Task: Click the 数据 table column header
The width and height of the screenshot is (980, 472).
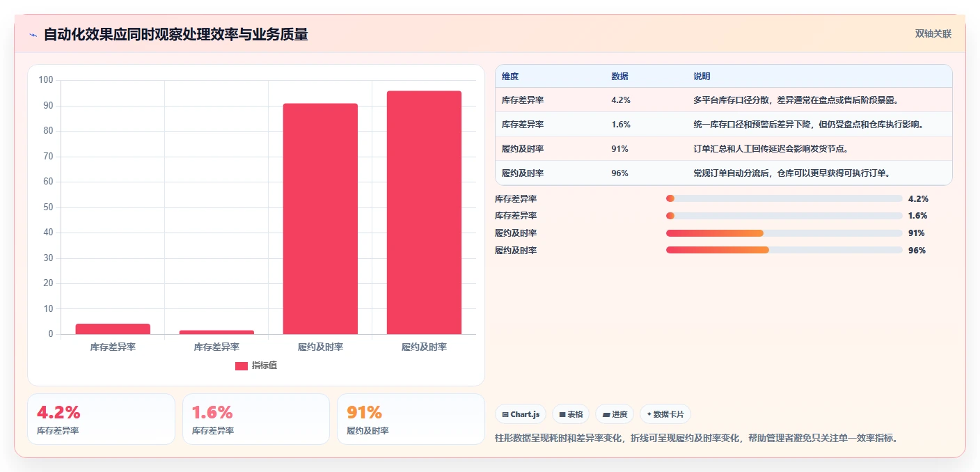Action: [620, 77]
